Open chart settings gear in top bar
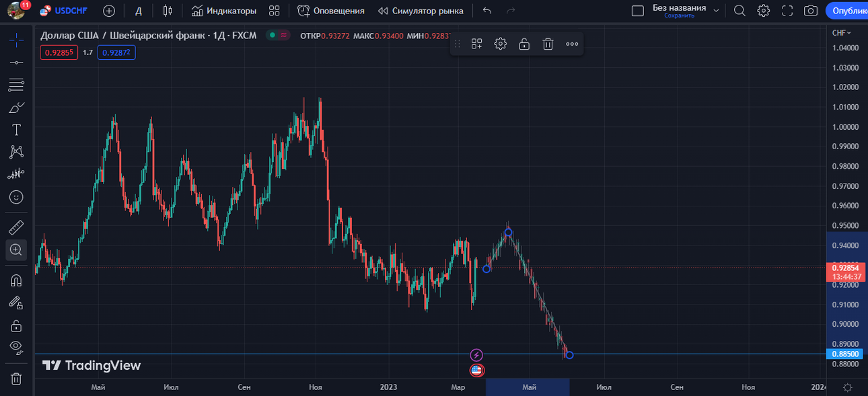The width and height of the screenshot is (868, 396). point(763,11)
